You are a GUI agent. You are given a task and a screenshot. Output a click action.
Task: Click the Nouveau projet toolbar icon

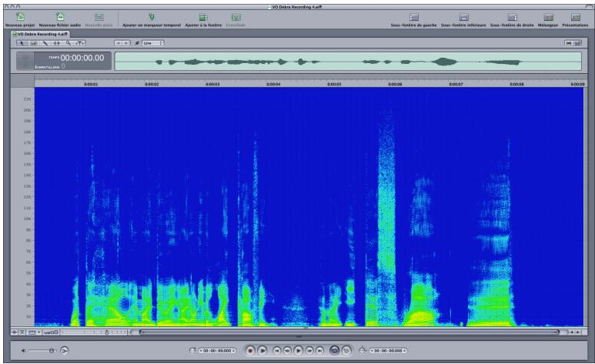pyautogui.click(x=20, y=17)
